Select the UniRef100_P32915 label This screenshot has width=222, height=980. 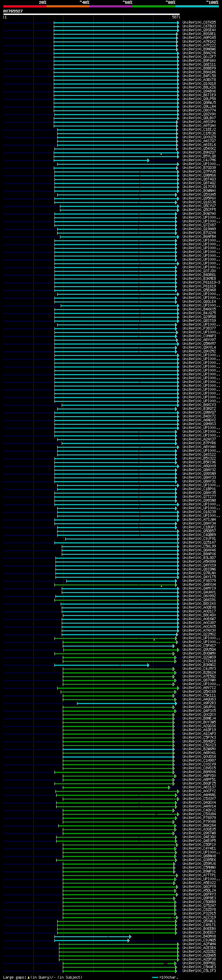pos(199,913)
